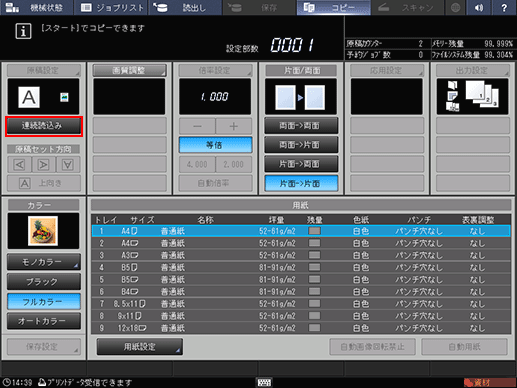Click the info icon beside the start message
This screenshot has width=517, height=388.
coord(23,31)
